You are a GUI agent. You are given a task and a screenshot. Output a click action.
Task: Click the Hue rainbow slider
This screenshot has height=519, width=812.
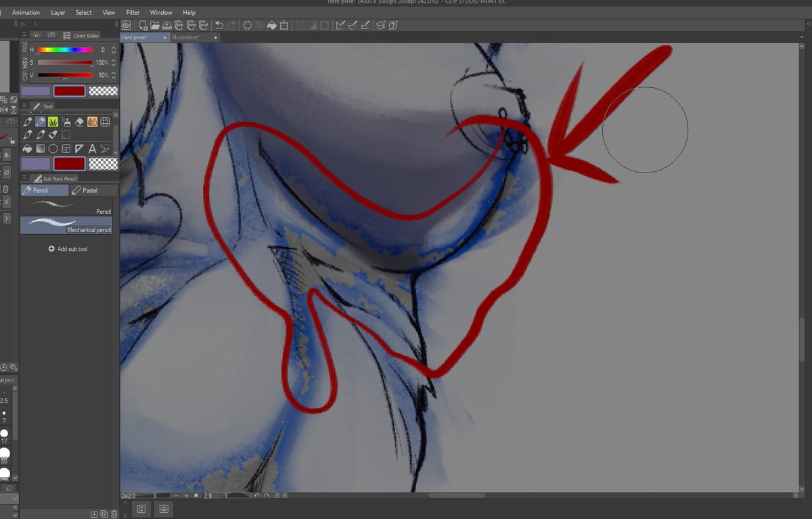click(65, 49)
